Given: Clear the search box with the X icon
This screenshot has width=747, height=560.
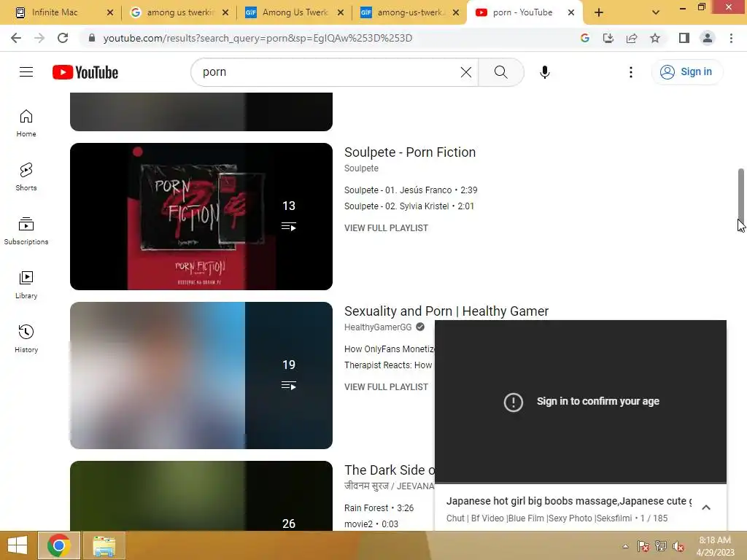Looking at the screenshot, I should click(x=466, y=72).
